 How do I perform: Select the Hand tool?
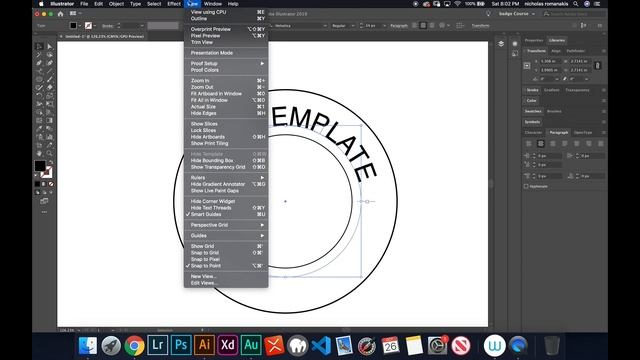click(x=39, y=153)
